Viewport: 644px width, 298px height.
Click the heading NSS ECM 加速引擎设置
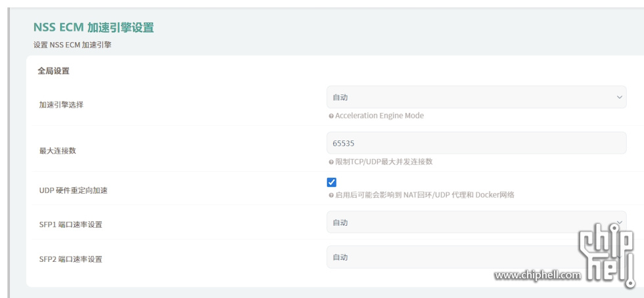pyautogui.click(x=93, y=28)
